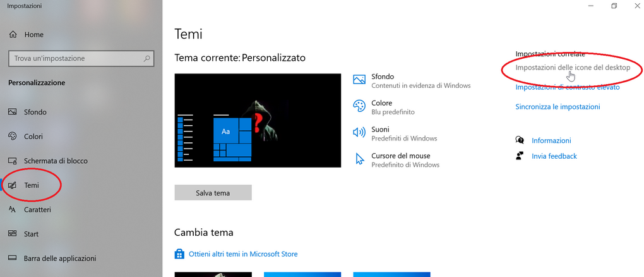Click the Suoni speaker icon
The image size is (644, 277).
click(x=359, y=133)
